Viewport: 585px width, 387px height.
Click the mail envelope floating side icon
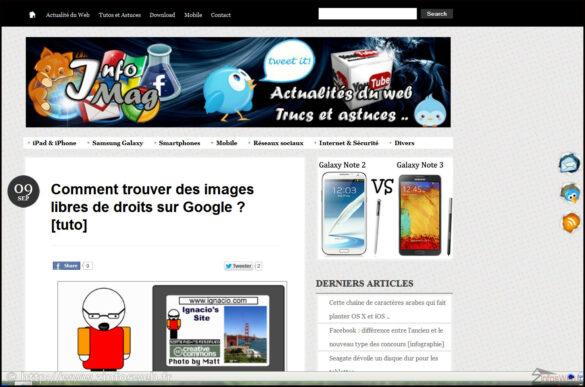click(569, 163)
